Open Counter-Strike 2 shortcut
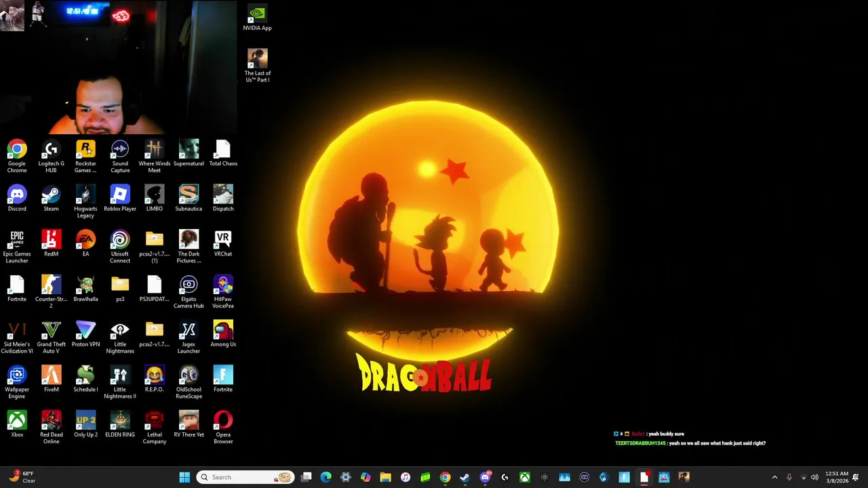 click(51, 292)
